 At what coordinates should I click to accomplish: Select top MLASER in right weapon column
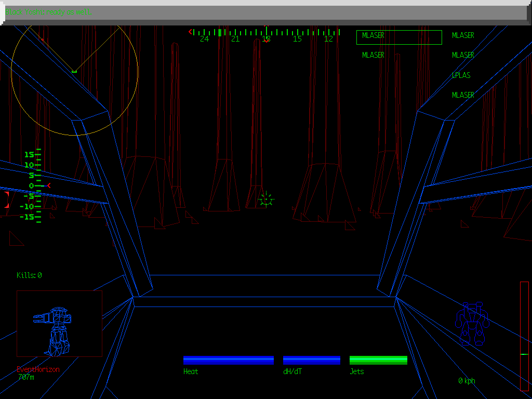[463, 35]
